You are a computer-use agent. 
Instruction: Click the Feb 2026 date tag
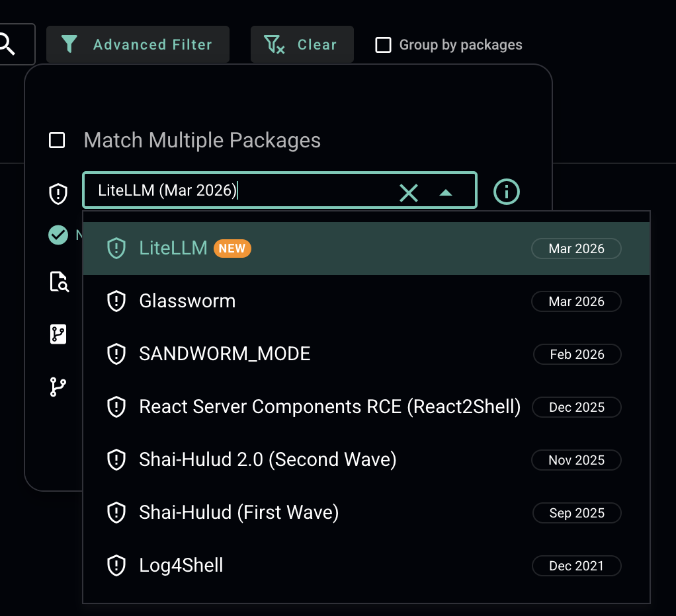pos(577,354)
